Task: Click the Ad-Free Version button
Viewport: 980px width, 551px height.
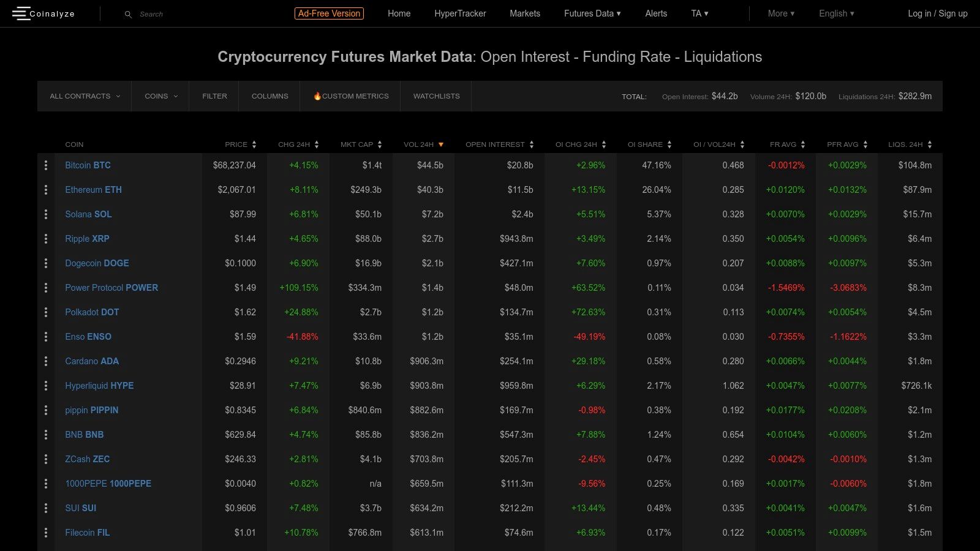Action: pyautogui.click(x=329, y=13)
